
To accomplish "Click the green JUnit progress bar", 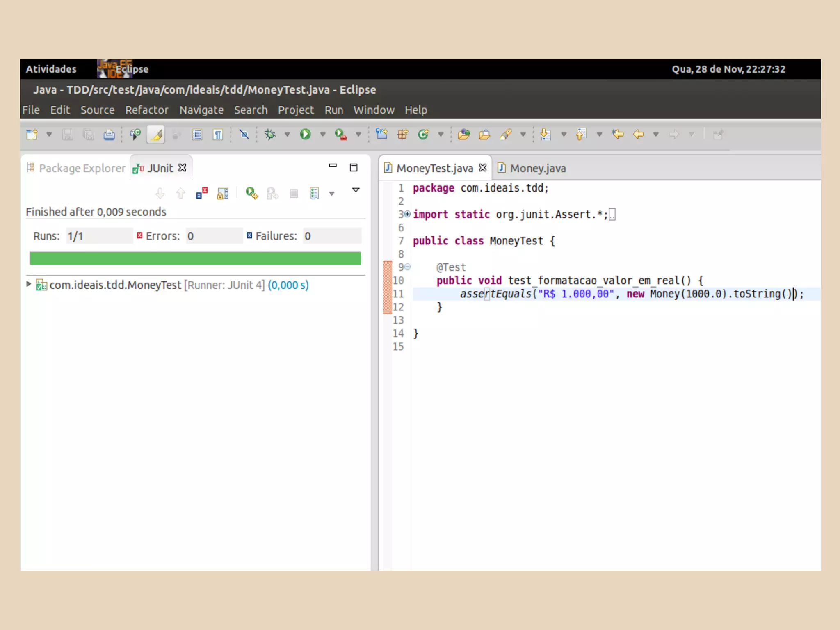I will 195,258.
